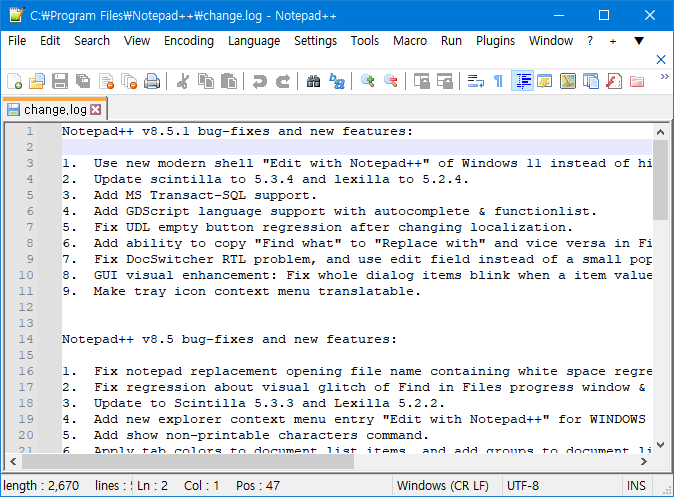Click the Cut scissors icon

click(x=183, y=81)
